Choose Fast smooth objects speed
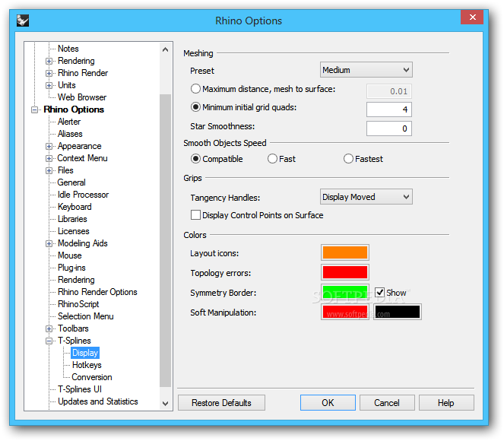 [x=272, y=159]
